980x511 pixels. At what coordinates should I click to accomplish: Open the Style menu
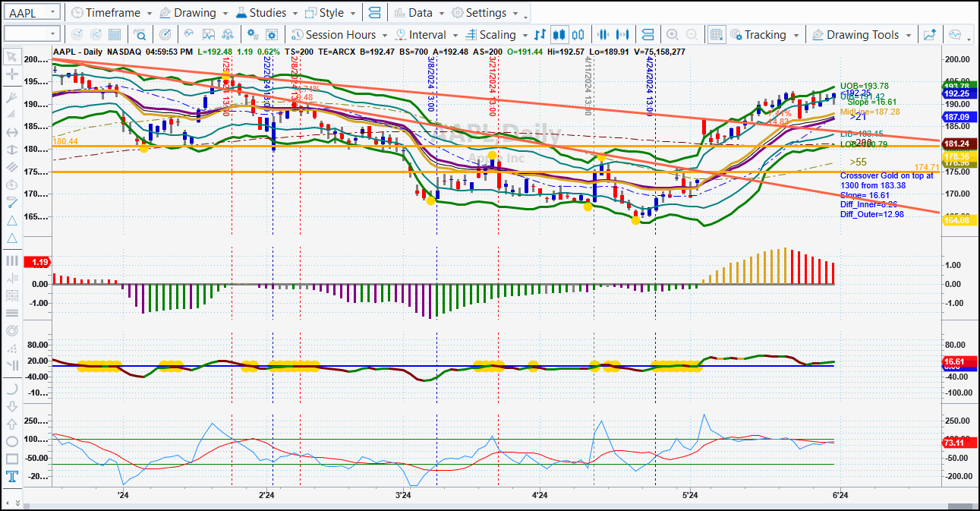pyautogui.click(x=330, y=13)
